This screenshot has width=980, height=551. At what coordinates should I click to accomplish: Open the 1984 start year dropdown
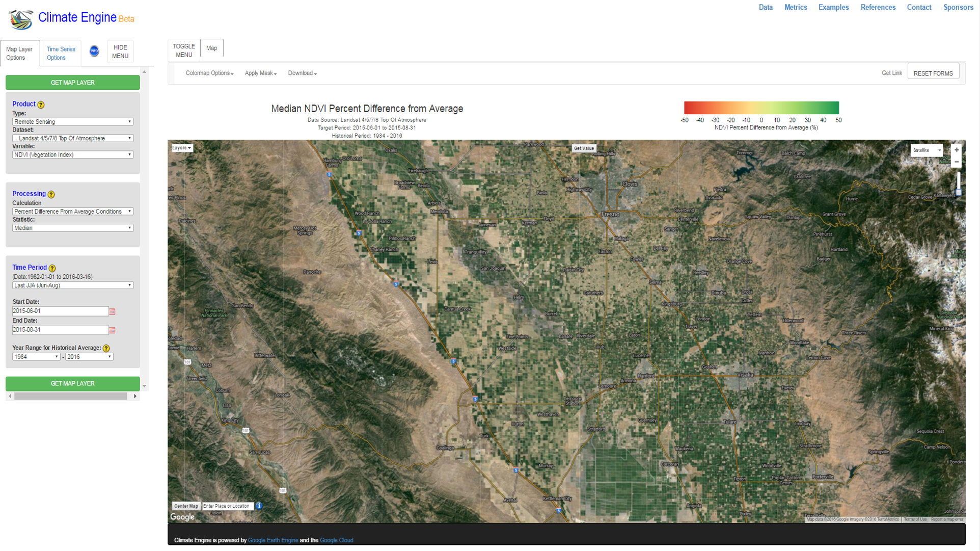pyautogui.click(x=36, y=357)
